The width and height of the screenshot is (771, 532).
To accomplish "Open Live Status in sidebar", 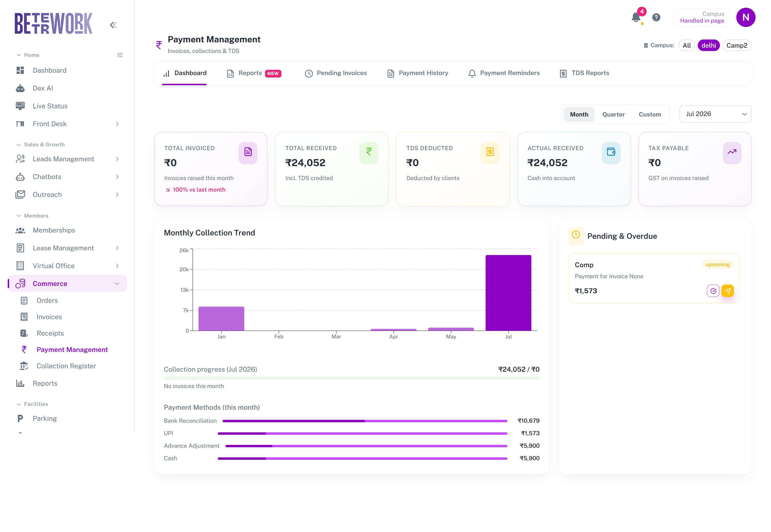I will pyautogui.click(x=67, y=106).
